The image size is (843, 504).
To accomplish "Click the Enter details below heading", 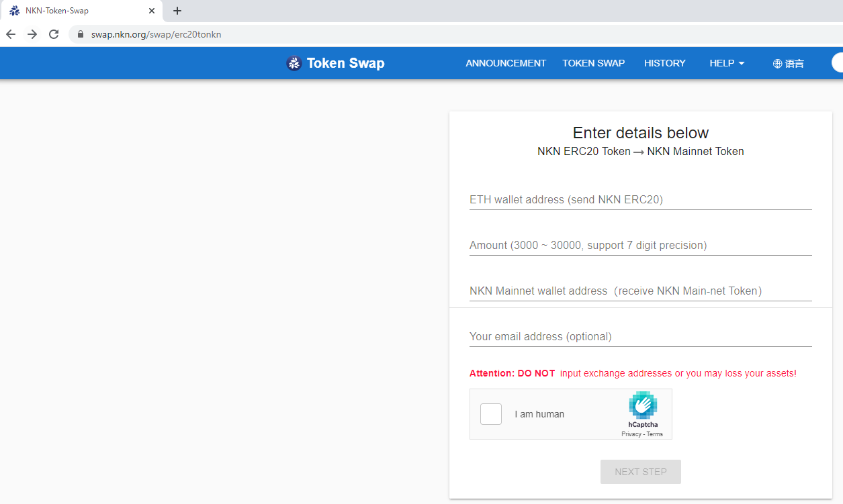I will tap(641, 133).
